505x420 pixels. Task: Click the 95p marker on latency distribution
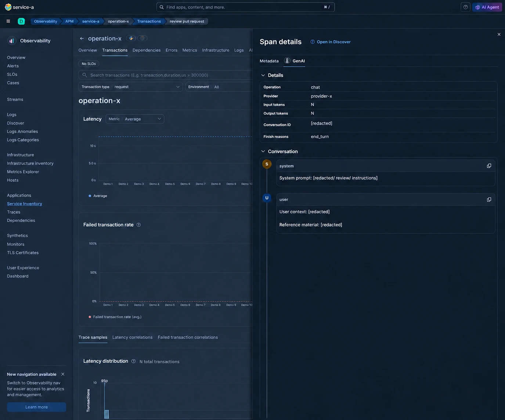[104, 381]
